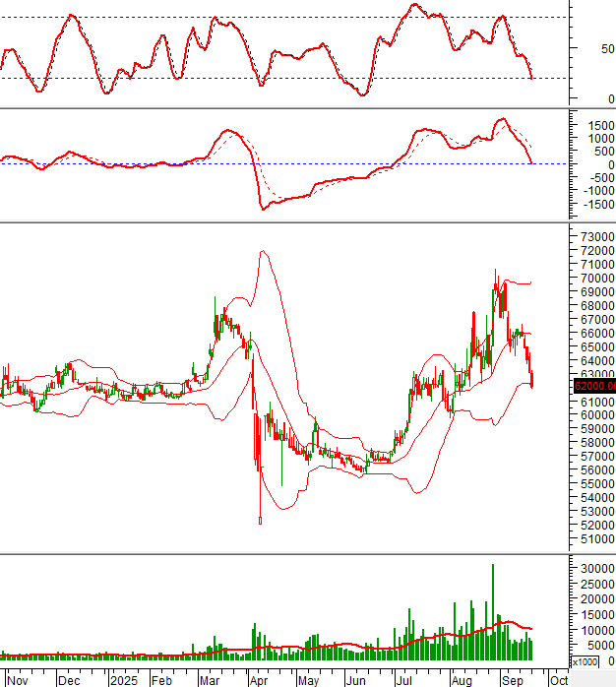Click the 2025 year label on time axis
Image resolution: width=616 pixels, height=687 pixels.
point(124,680)
